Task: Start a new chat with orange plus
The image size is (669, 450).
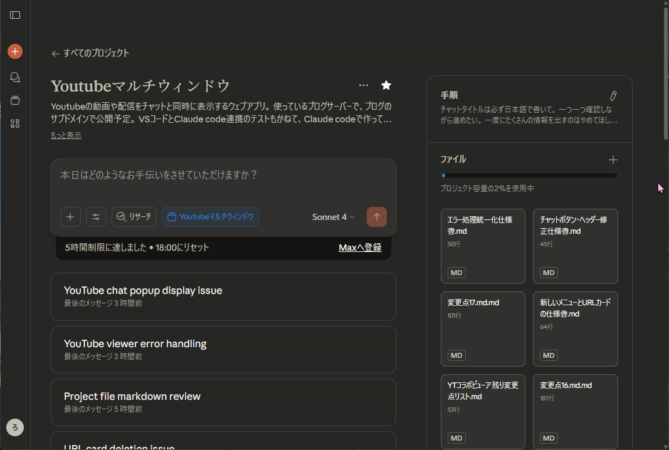Action: (15, 52)
